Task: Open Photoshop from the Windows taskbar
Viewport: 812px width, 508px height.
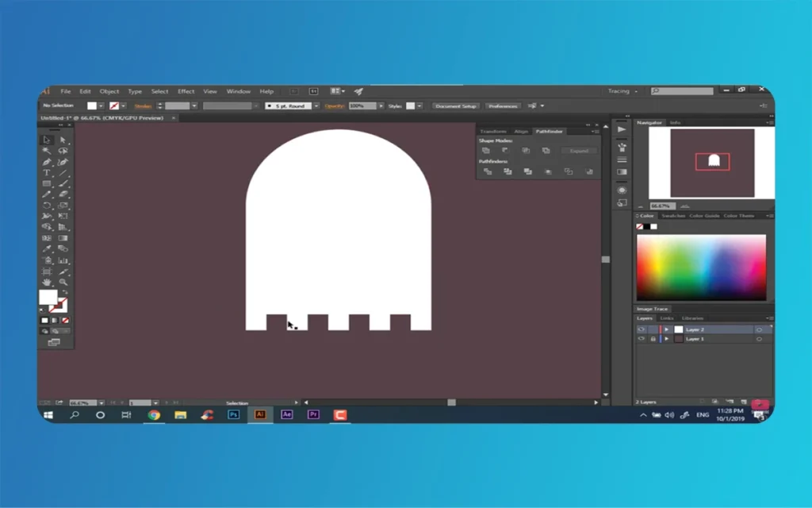Action: coord(234,414)
